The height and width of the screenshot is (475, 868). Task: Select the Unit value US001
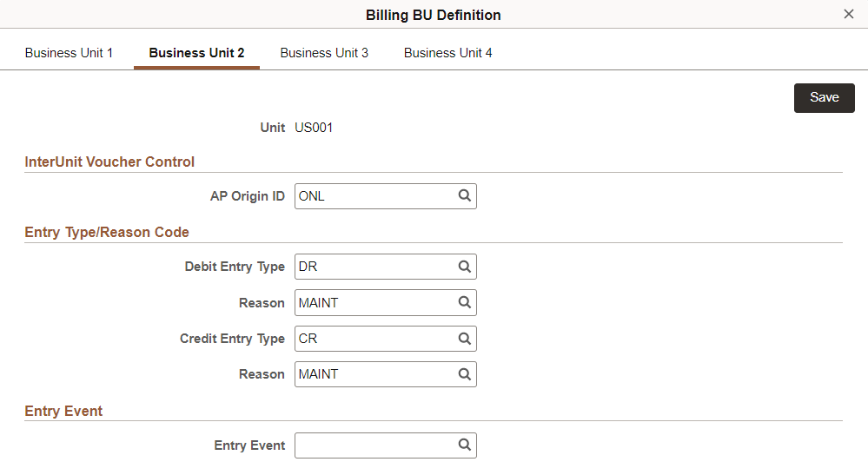click(314, 128)
